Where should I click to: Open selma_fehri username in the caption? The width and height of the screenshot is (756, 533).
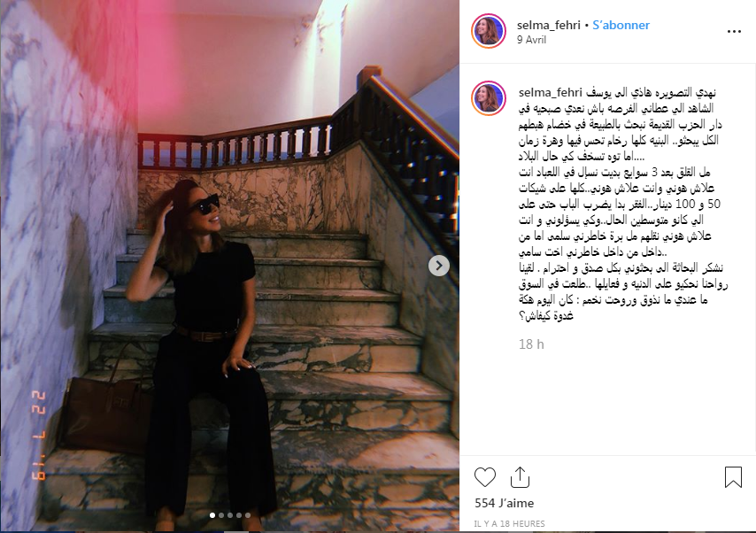click(x=550, y=92)
